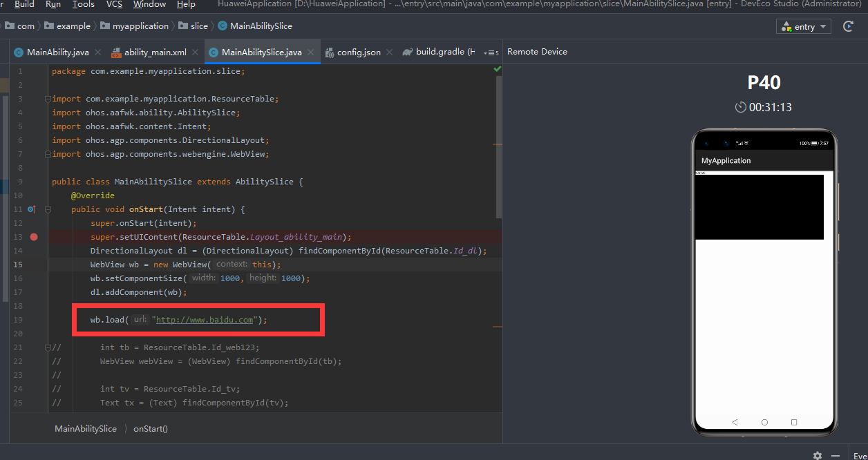
Task: Collapse the onStart method fold on line 11
Action: [x=48, y=209]
